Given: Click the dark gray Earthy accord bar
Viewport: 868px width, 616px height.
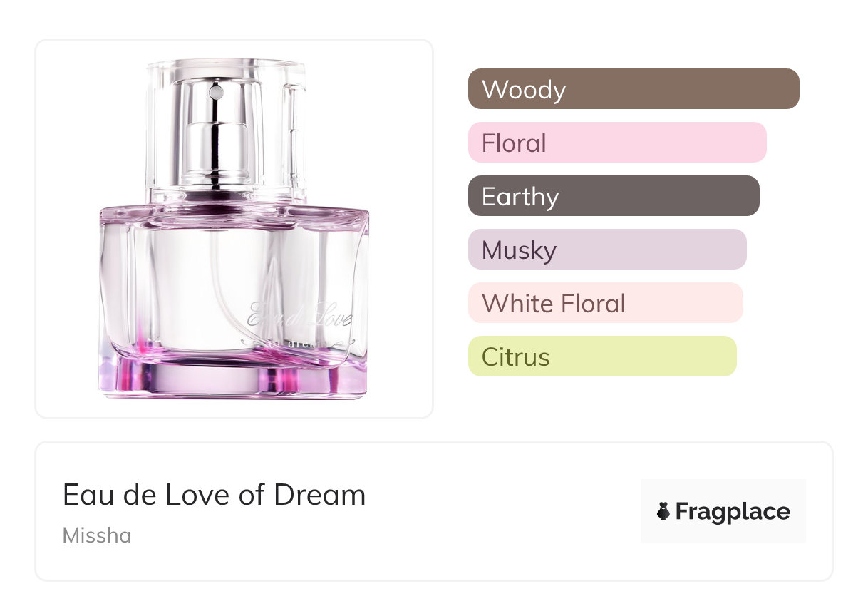Looking at the screenshot, I should (614, 196).
